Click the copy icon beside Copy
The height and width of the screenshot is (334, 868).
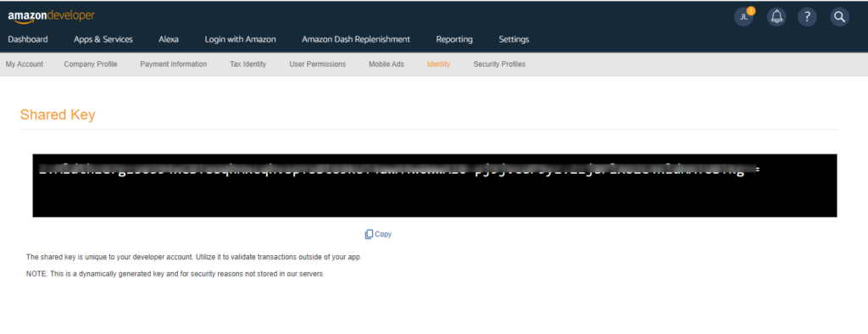tap(369, 234)
